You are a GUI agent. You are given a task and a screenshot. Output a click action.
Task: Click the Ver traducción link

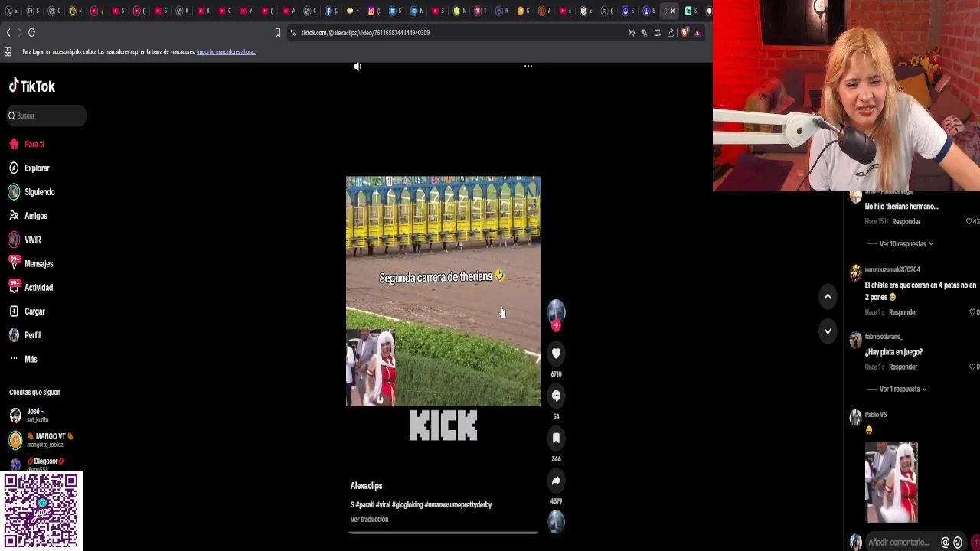pos(369,520)
